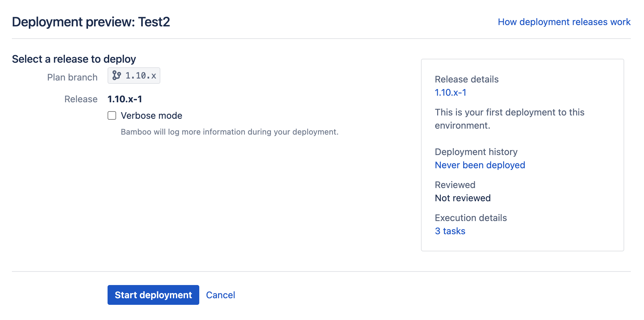644x320 pixels.
Task: Check Verbose mode to log more information
Action: tap(112, 115)
